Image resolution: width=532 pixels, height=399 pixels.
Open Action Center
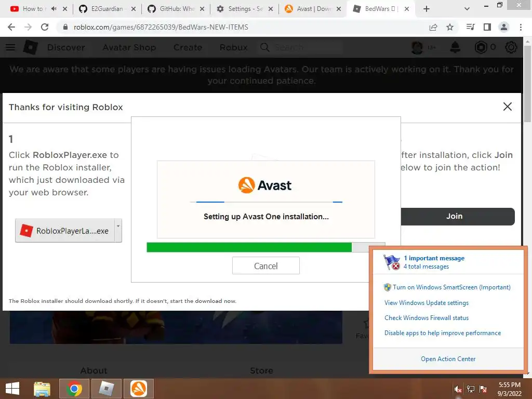click(x=448, y=359)
